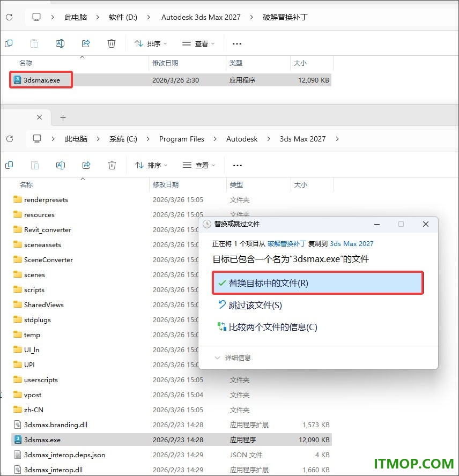
Task: Choose 跳过该文件(S) option
Action: [250, 305]
